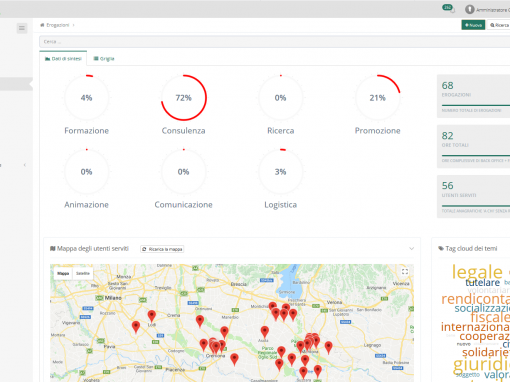Click the Tag cloud dei temi heading

(471, 248)
